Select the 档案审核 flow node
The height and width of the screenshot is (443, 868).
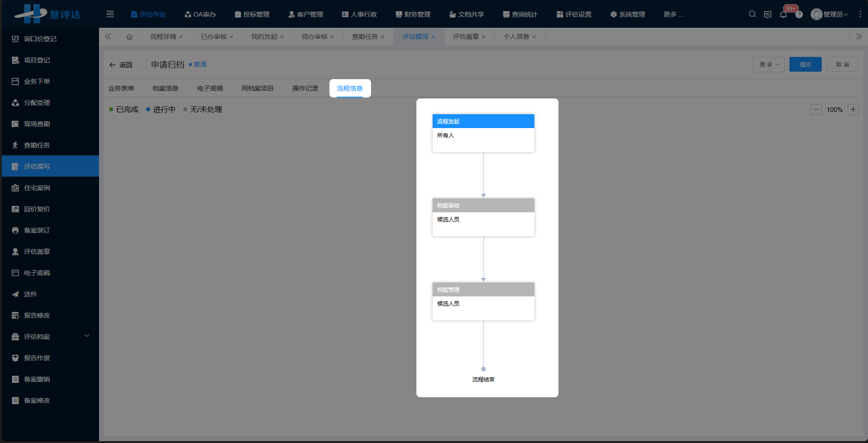coord(483,217)
